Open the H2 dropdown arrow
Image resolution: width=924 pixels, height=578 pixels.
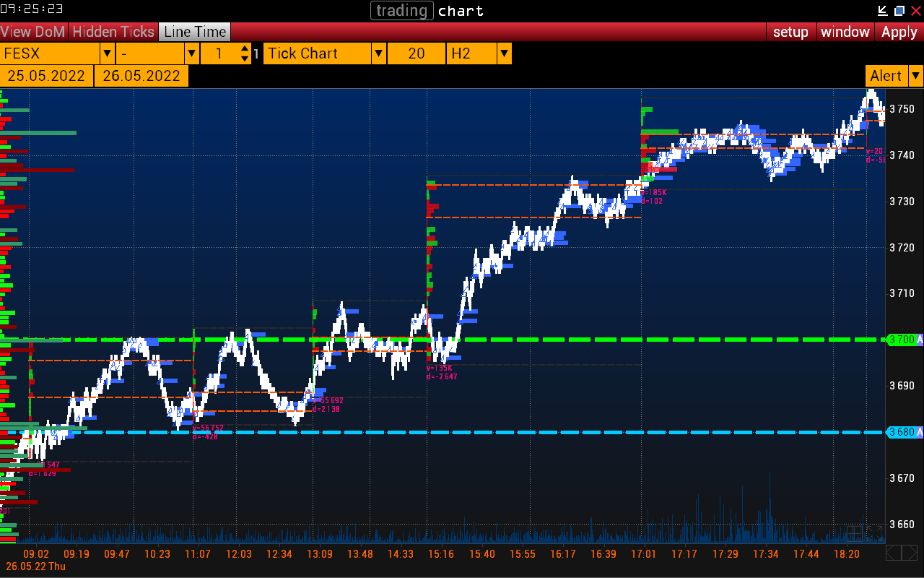tap(505, 53)
